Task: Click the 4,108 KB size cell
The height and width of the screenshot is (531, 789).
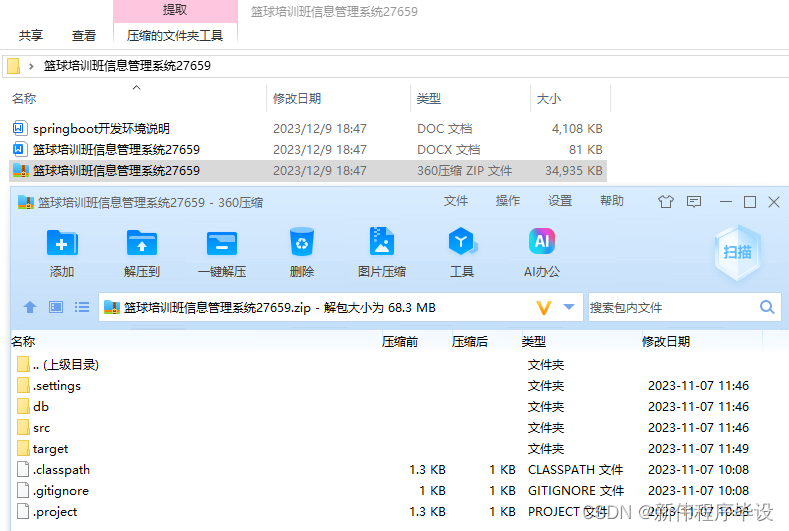Action: 577,128
